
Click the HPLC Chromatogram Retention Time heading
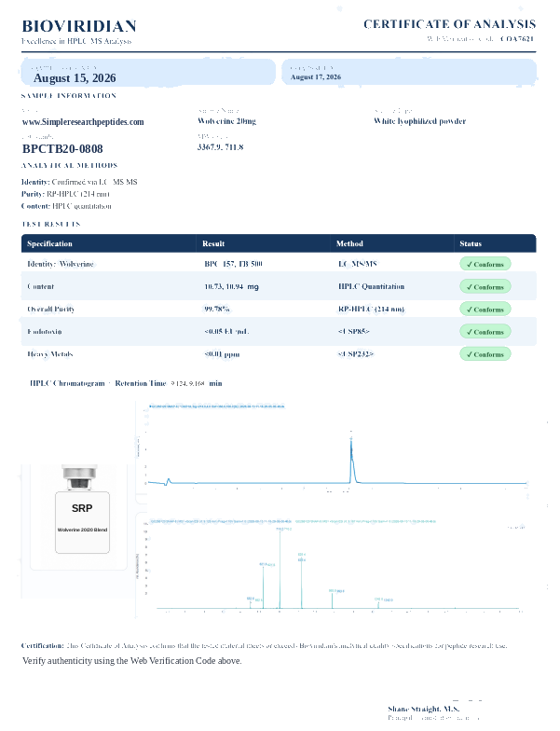[126, 383]
